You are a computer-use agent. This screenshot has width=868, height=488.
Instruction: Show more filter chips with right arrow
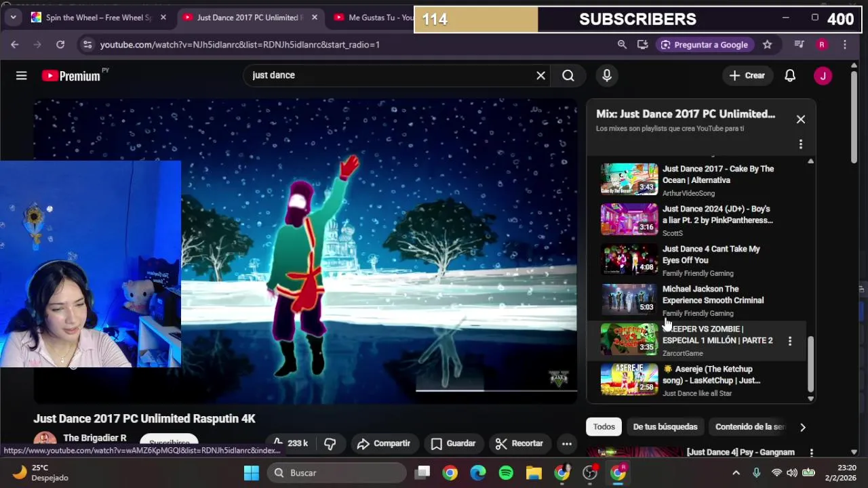pyautogui.click(x=803, y=427)
